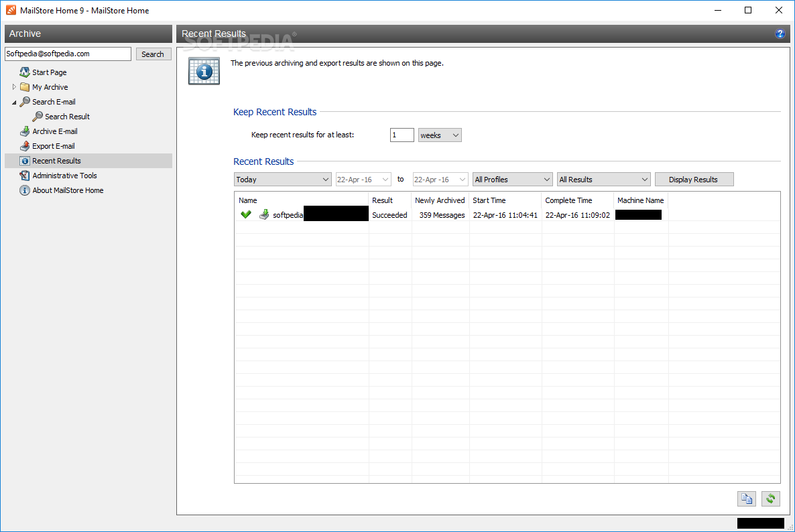Open Administrative Tools page

[x=64, y=176]
